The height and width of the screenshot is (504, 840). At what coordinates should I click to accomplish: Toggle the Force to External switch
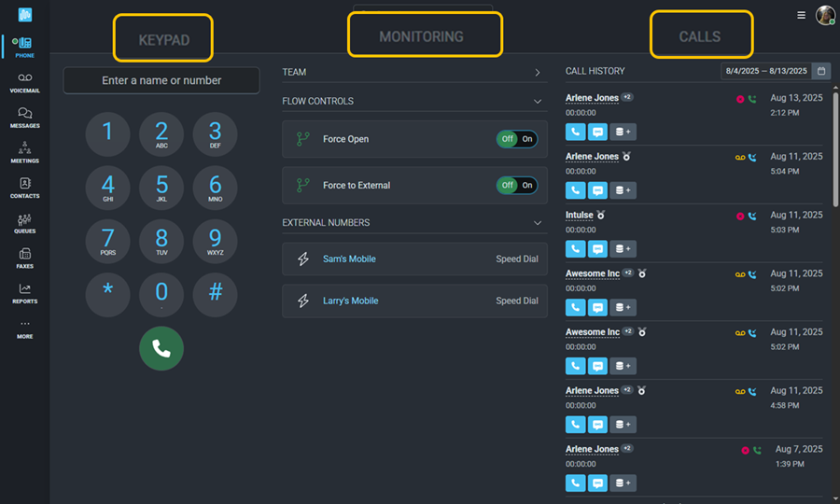(x=516, y=185)
